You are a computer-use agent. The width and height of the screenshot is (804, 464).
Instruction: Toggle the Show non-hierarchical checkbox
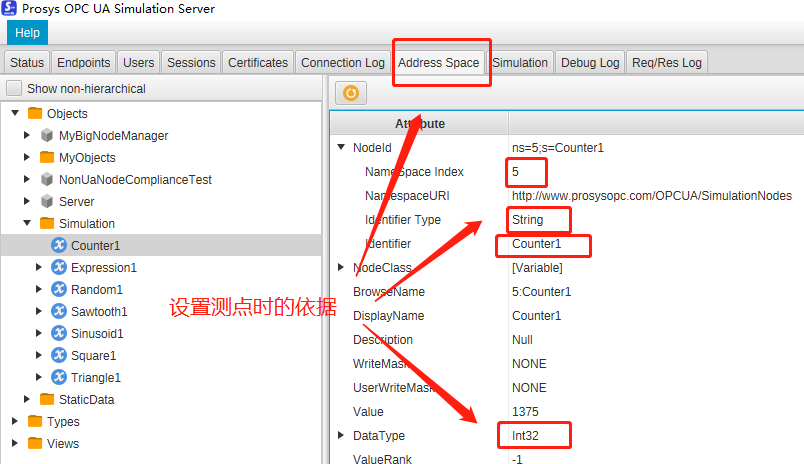tap(14, 88)
